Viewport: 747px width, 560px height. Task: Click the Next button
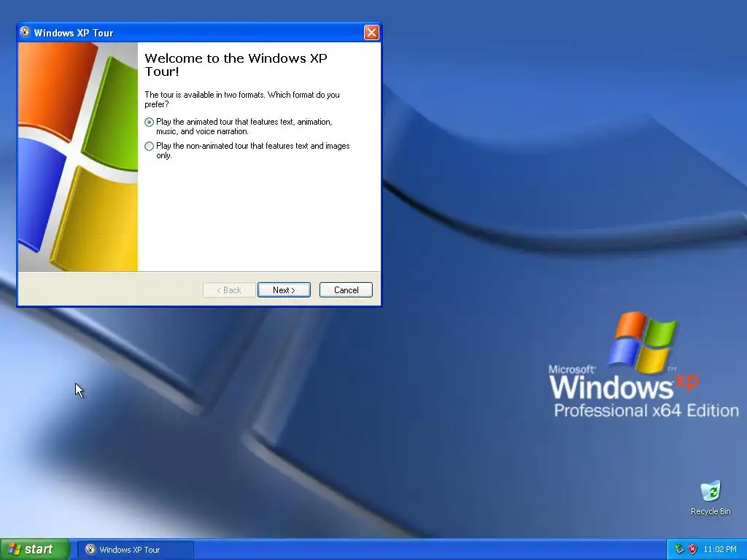284,290
